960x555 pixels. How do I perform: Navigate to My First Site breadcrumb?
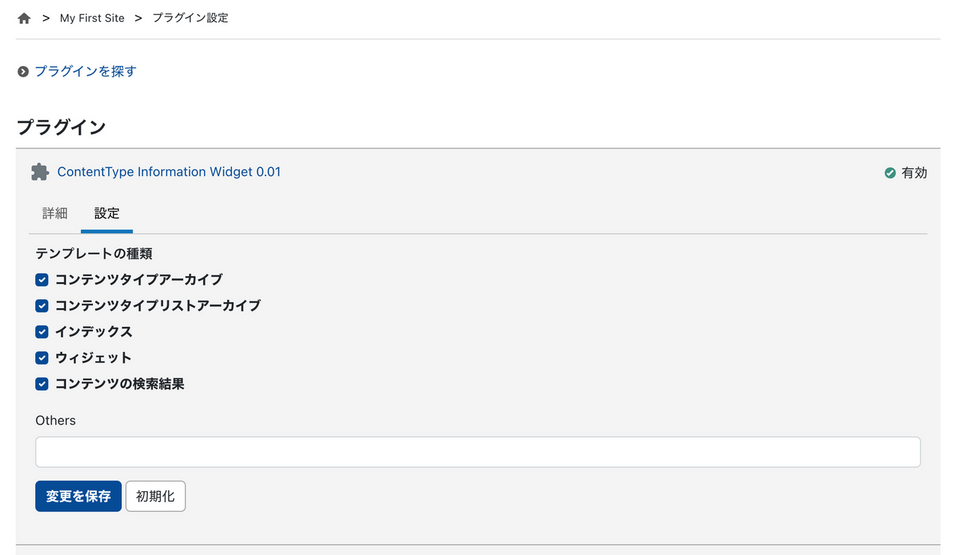92,18
